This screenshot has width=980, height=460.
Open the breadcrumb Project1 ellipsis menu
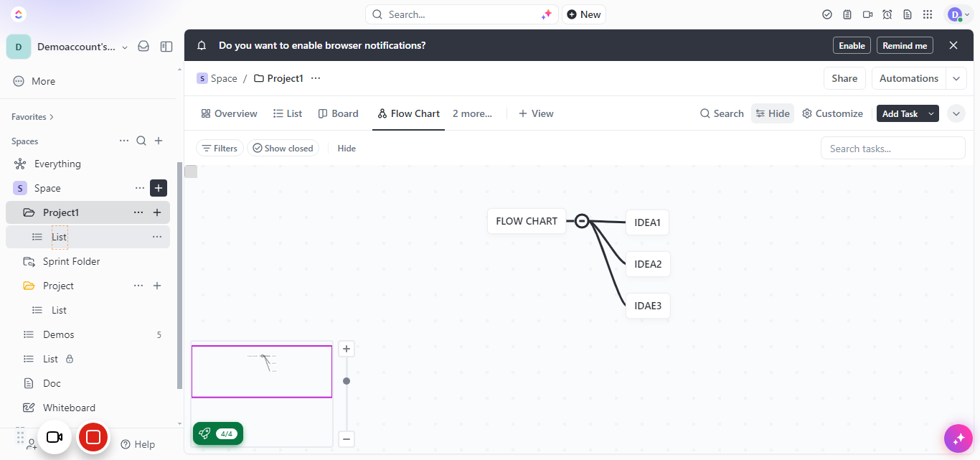[x=316, y=78]
